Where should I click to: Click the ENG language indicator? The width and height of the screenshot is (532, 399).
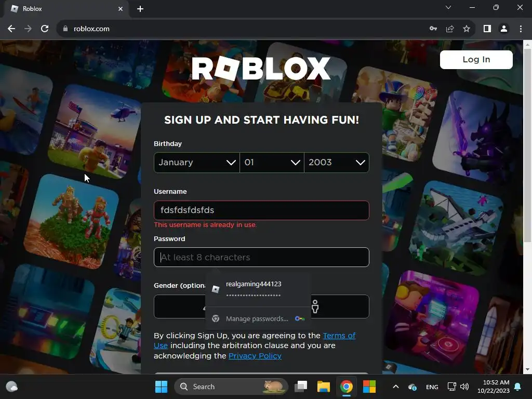click(x=432, y=387)
